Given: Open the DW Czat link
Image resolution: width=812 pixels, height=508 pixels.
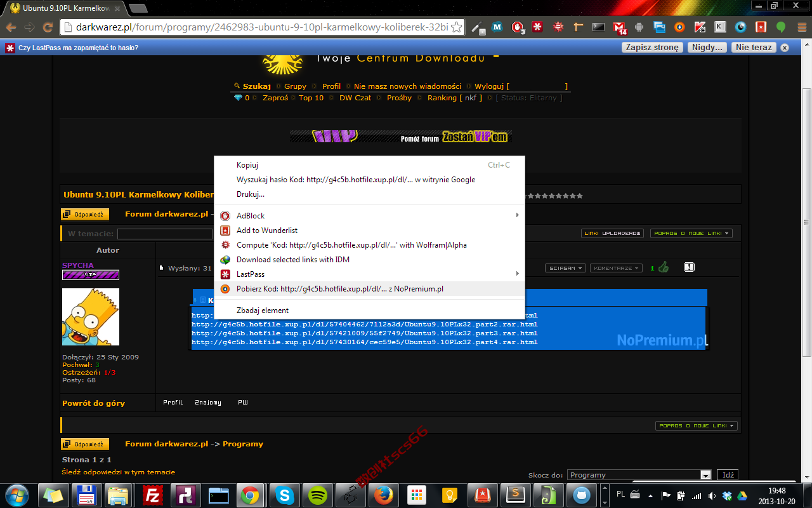Looking at the screenshot, I should click(x=355, y=98).
